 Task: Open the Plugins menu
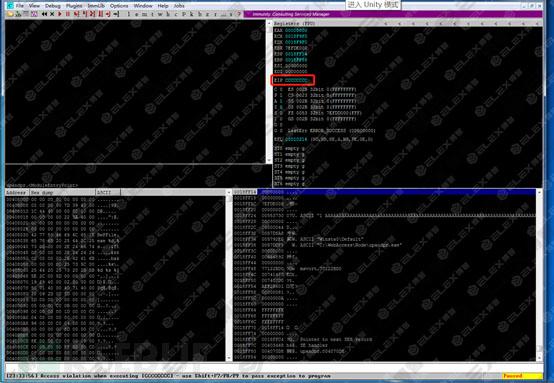74,6
